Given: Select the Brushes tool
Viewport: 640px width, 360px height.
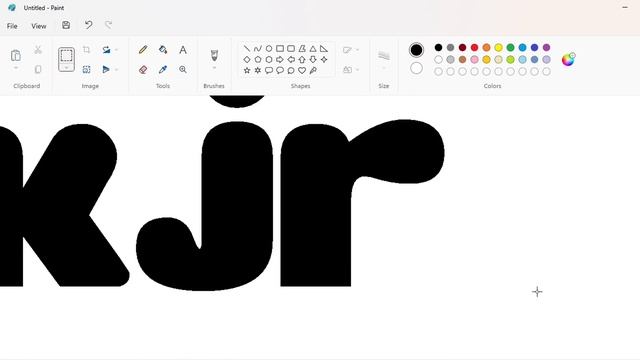Looking at the screenshot, I should click(x=214, y=55).
